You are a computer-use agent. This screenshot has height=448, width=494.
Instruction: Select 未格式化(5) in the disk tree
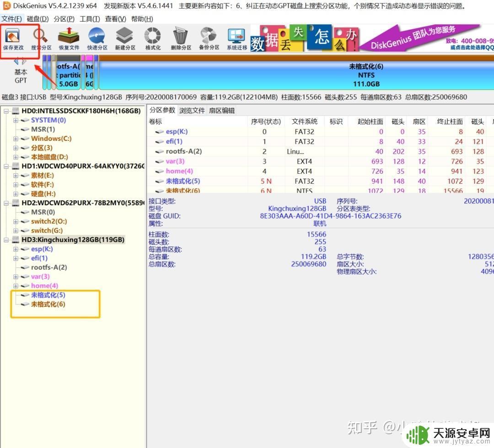[x=48, y=295]
